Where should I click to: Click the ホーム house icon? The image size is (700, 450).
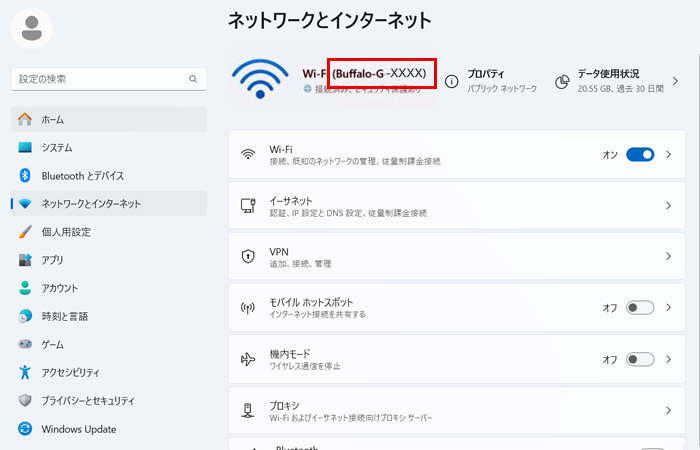point(25,119)
